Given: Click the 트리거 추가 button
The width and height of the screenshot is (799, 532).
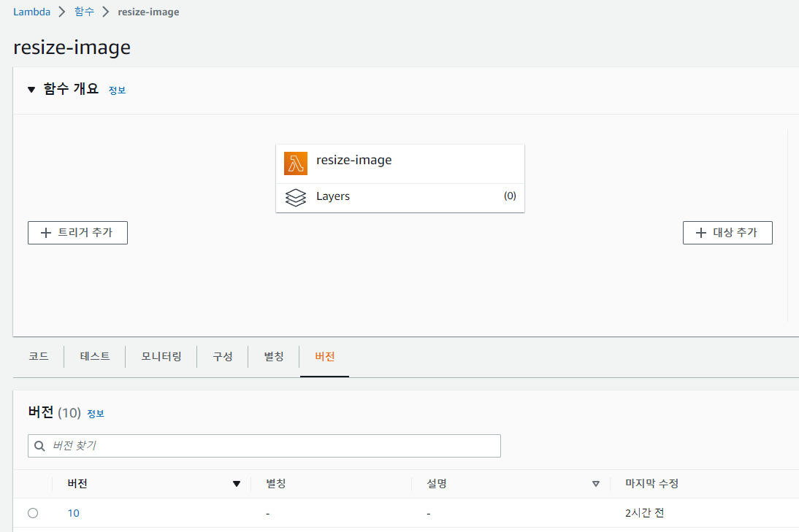Looking at the screenshot, I should (77, 233).
